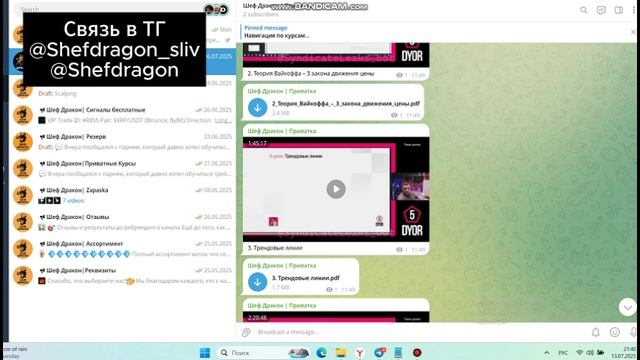Click the 2. Теория Вайкоффа caption text

point(311,74)
